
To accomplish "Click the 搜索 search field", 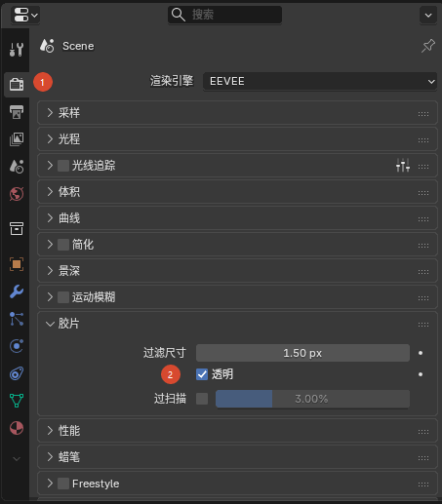I will click(x=224, y=15).
